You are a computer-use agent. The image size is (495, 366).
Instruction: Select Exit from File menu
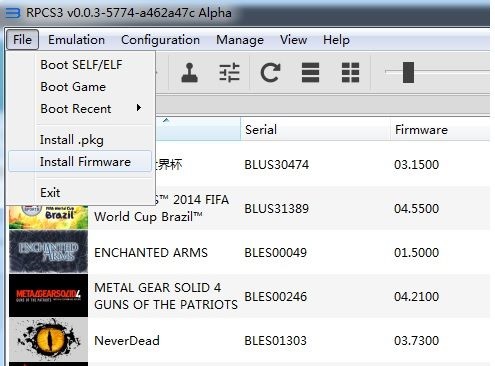[81, 192]
